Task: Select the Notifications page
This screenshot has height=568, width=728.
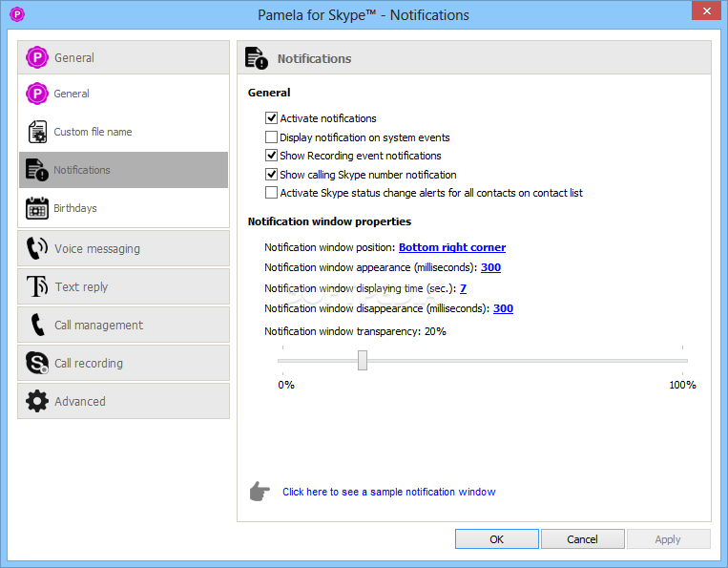Action: point(123,170)
